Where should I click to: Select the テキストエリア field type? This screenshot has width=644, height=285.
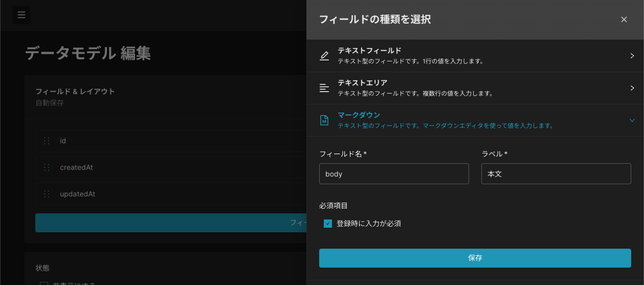pyautogui.click(x=475, y=88)
